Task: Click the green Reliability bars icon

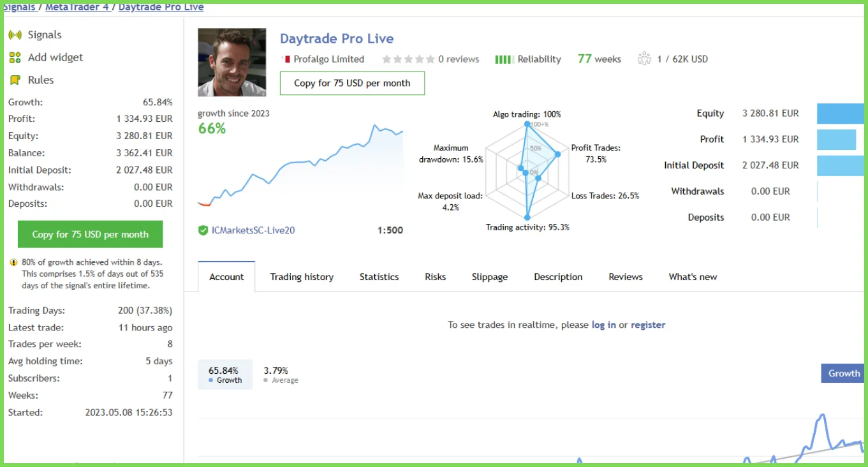Action: [504, 59]
